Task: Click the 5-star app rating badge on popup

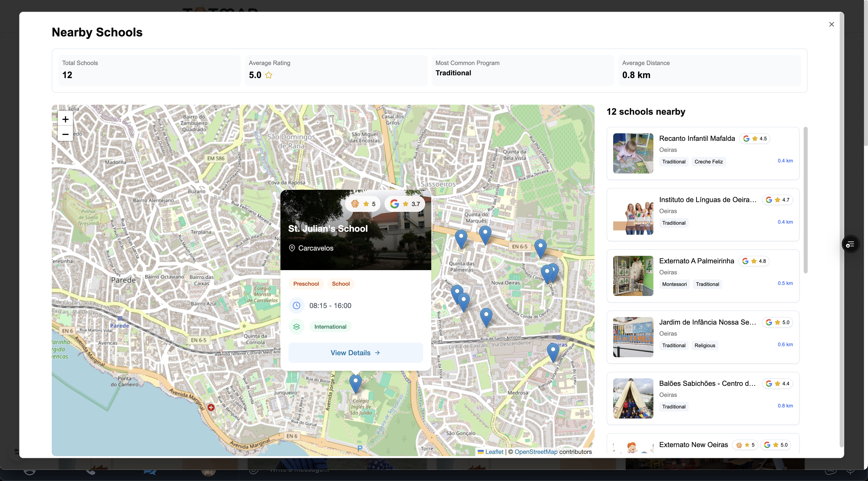Action: (x=363, y=204)
